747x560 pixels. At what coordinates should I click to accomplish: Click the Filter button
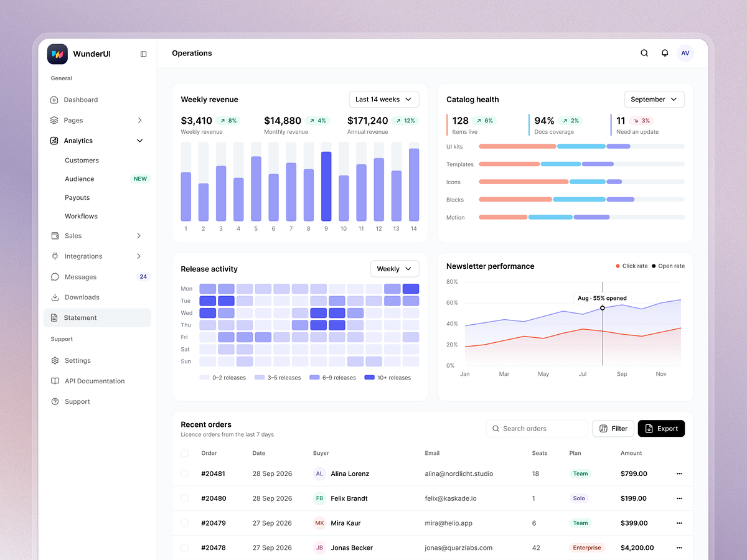pyautogui.click(x=613, y=429)
